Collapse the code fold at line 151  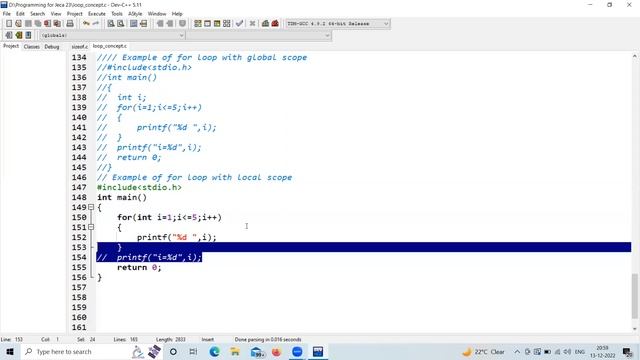click(x=91, y=227)
